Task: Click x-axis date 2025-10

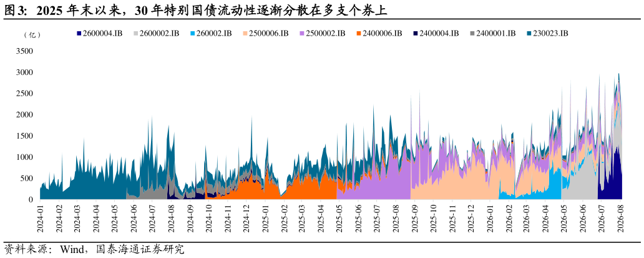Action: coord(432,220)
